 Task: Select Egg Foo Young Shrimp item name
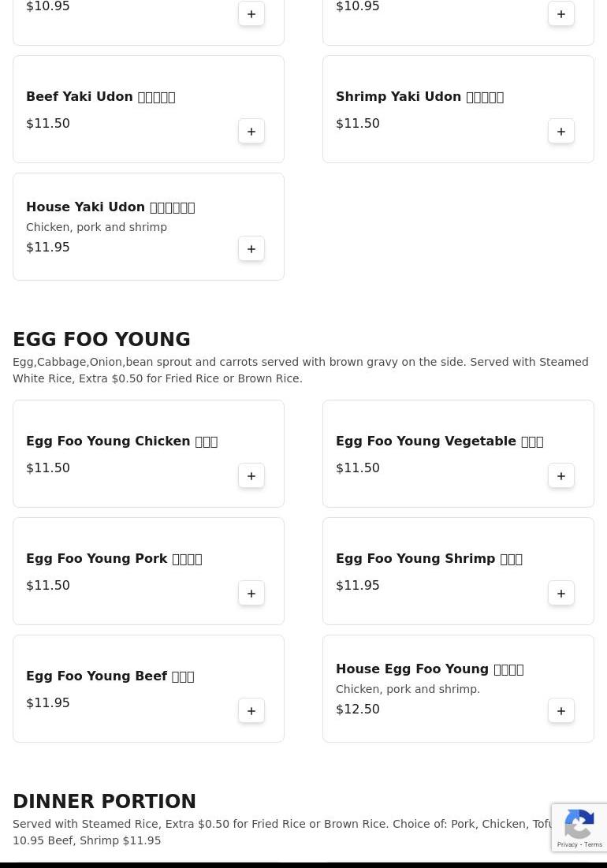coord(429,559)
